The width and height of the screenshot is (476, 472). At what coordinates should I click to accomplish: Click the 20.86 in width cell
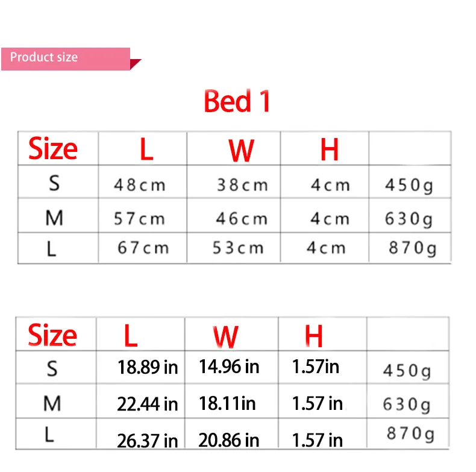click(229, 440)
